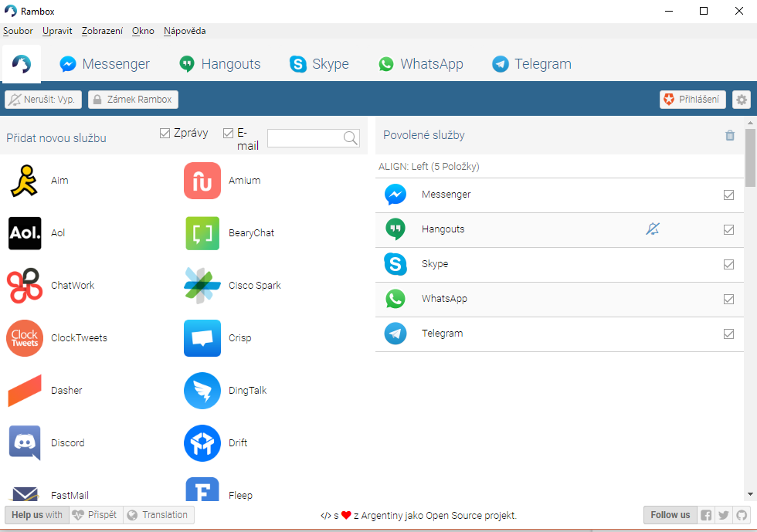The height and width of the screenshot is (532, 757).
Task: Open the GitHub follow icon
Action: [x=742, y=515]
